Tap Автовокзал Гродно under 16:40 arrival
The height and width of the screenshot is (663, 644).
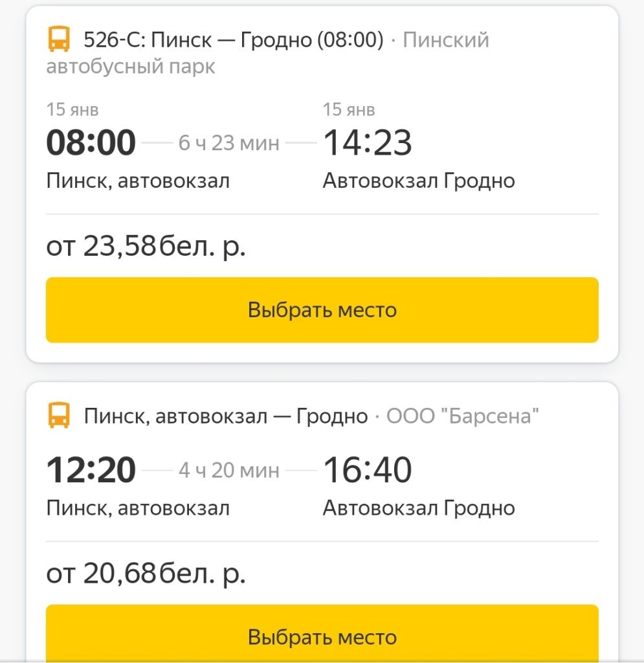tap(419, 508)
